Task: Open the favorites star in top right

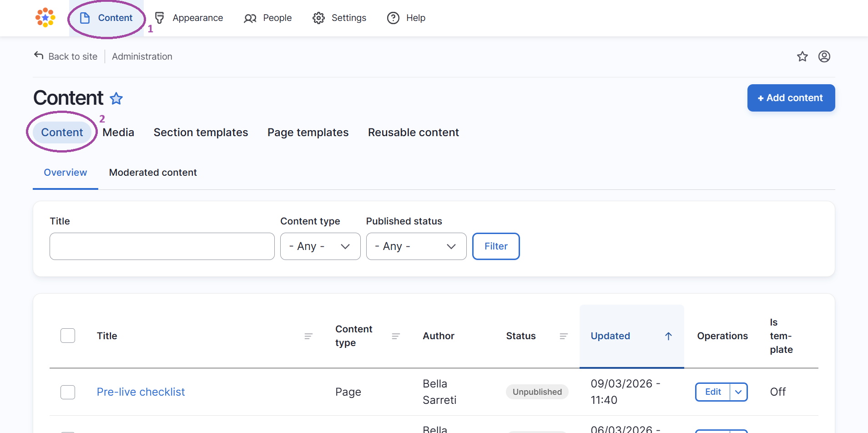Action: pyautogui.click(x=802, y=56)
